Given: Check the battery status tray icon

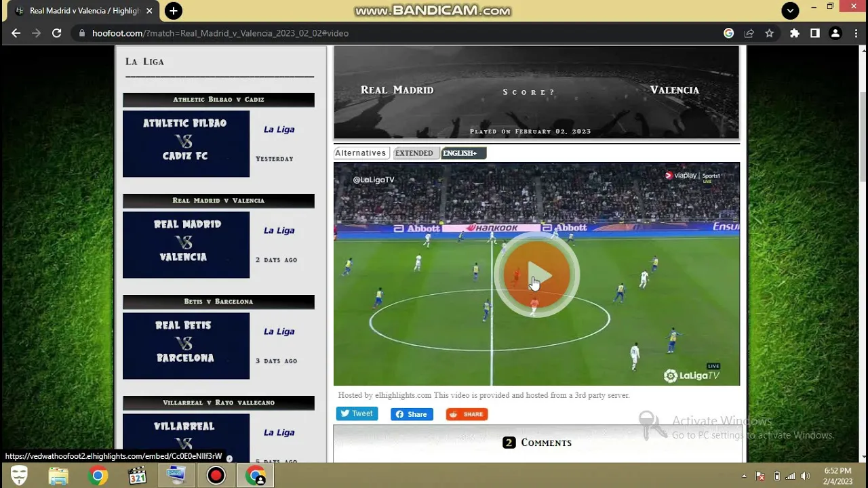Looking at the screenshot, I should point(776,476).
